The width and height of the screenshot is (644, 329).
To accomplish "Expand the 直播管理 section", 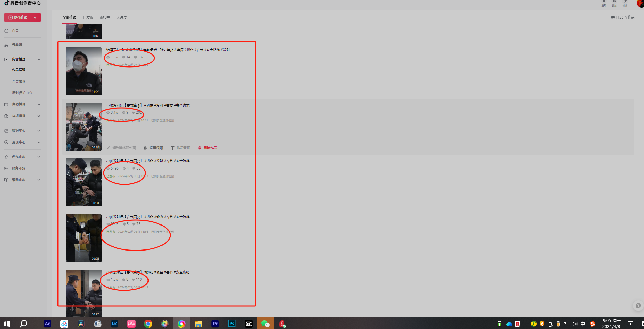I will [39, 105].
